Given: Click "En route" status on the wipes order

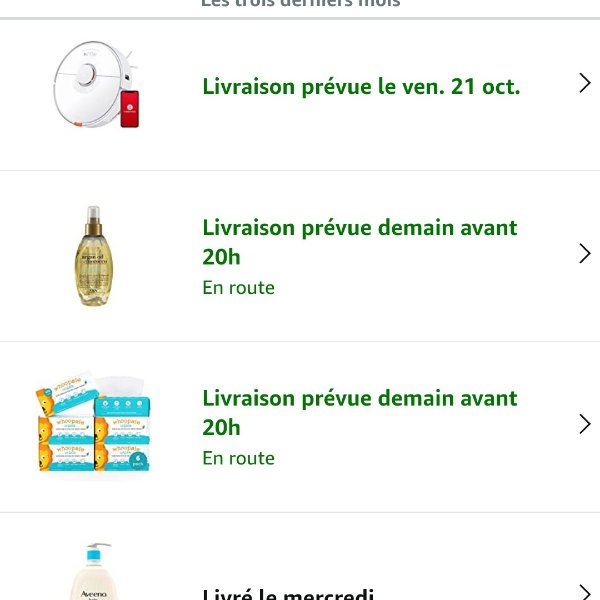Looking at the screenshot, I should 238,459.
